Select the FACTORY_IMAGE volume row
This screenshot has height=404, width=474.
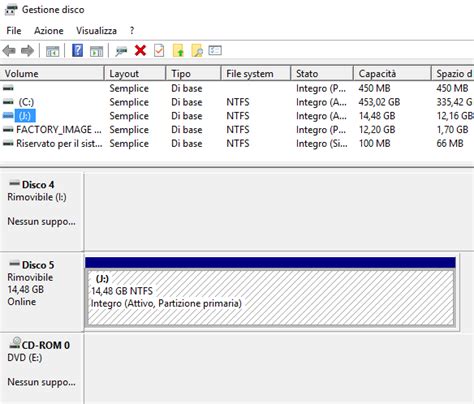(237, 130)
